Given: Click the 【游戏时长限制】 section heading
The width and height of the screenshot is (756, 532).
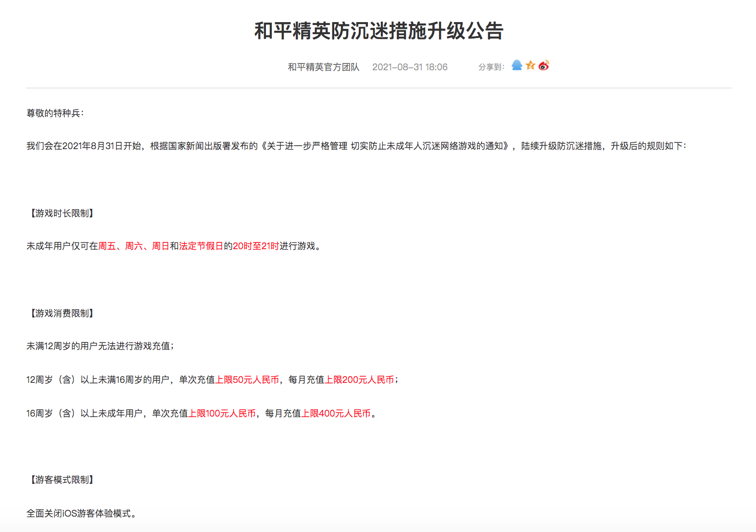Looking at the screenshot, I should [x=62, y=213].
